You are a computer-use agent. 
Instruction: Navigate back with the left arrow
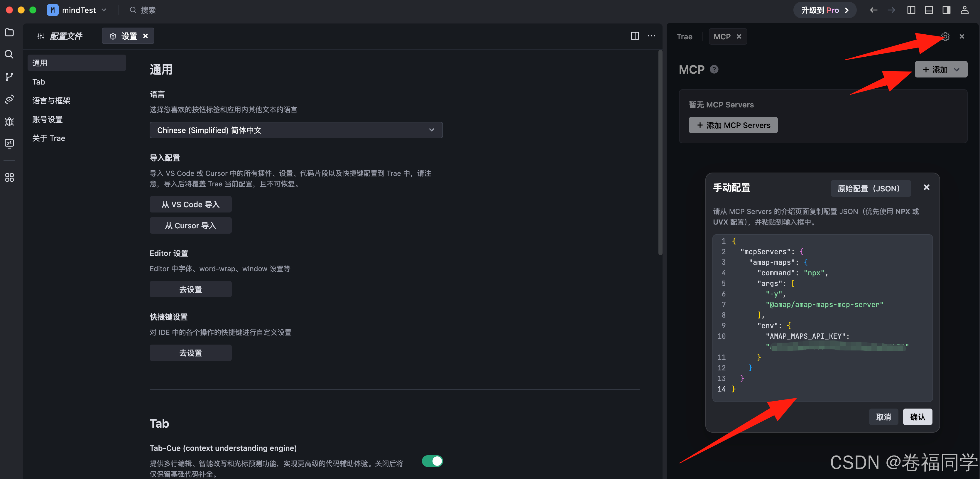coord(873,10)
